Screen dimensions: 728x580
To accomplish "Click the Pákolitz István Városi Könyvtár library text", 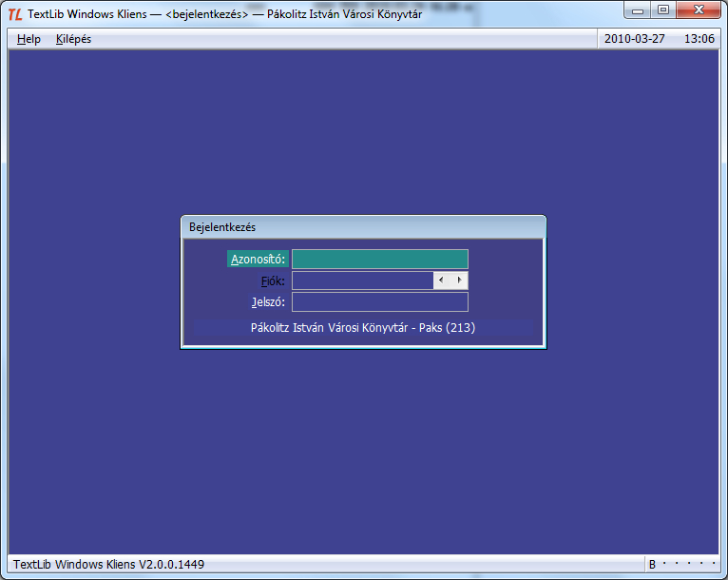I will coord(362,328).
